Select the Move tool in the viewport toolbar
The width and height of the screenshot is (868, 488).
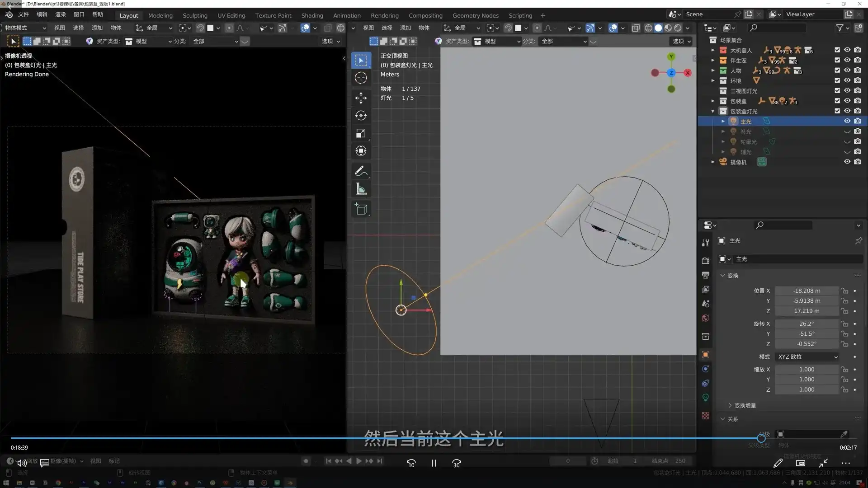pos(361,98)
